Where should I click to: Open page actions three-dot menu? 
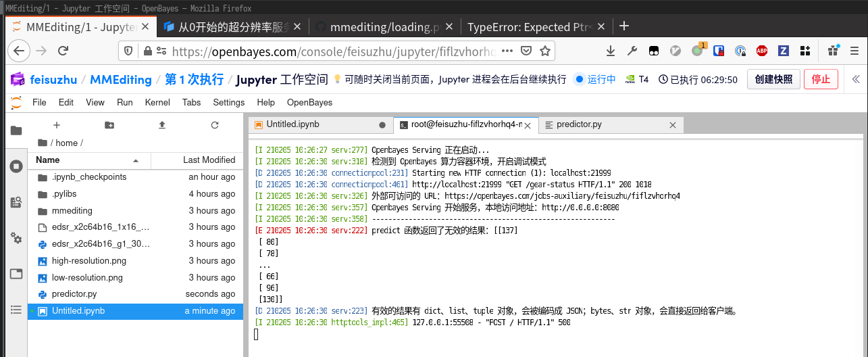(x=507, y=51)
